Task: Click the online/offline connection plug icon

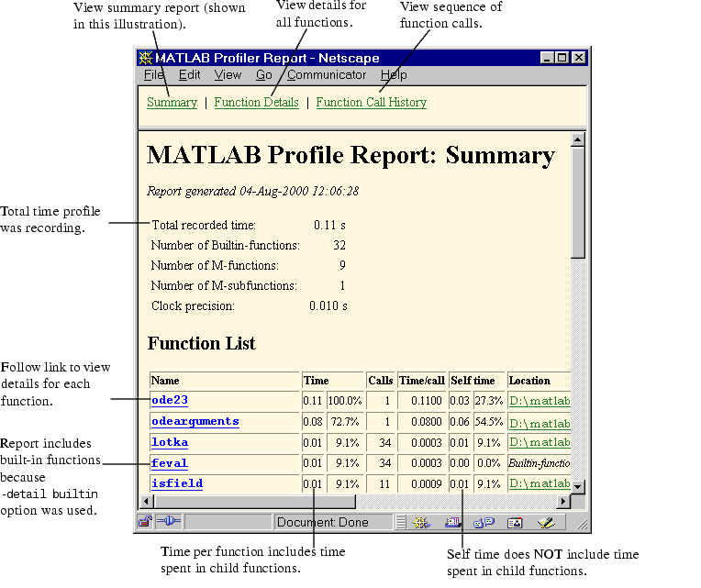Action: [x=169, y=521]
